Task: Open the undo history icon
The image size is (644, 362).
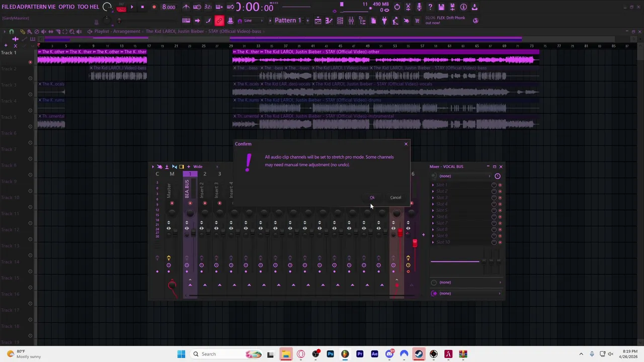Action: 397,7
